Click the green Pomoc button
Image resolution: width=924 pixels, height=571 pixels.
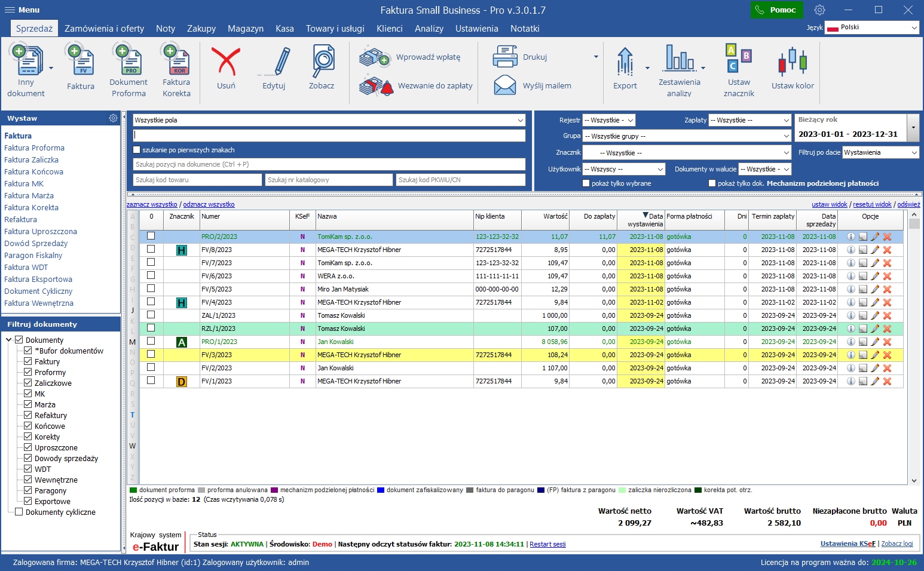click(776, 10)
